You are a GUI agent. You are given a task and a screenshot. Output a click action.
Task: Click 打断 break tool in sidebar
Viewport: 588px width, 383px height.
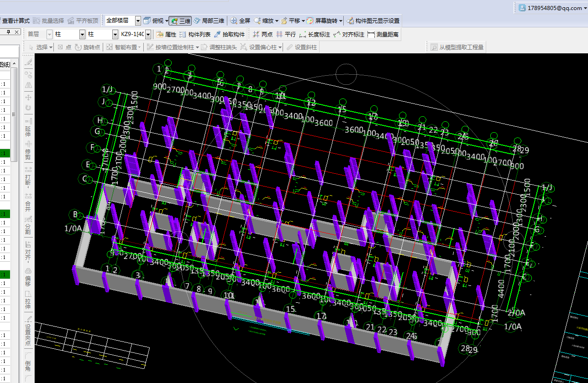coord(28,177)
